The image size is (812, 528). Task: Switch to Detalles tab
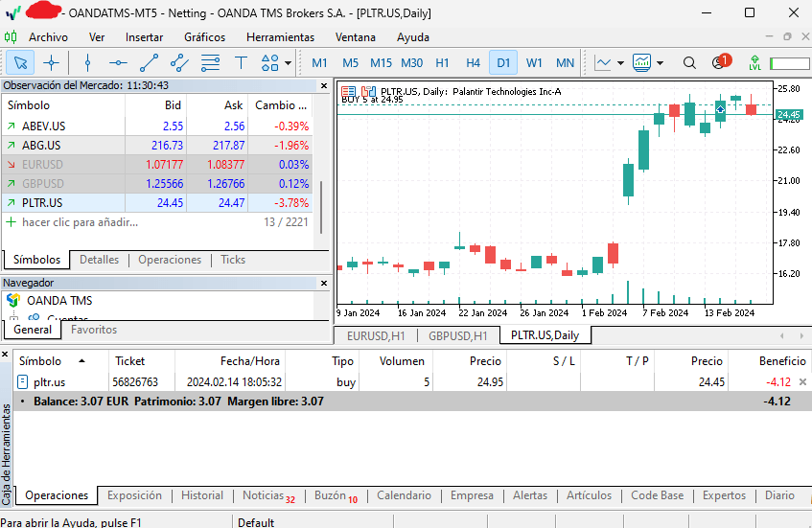(x=99, y=260)
